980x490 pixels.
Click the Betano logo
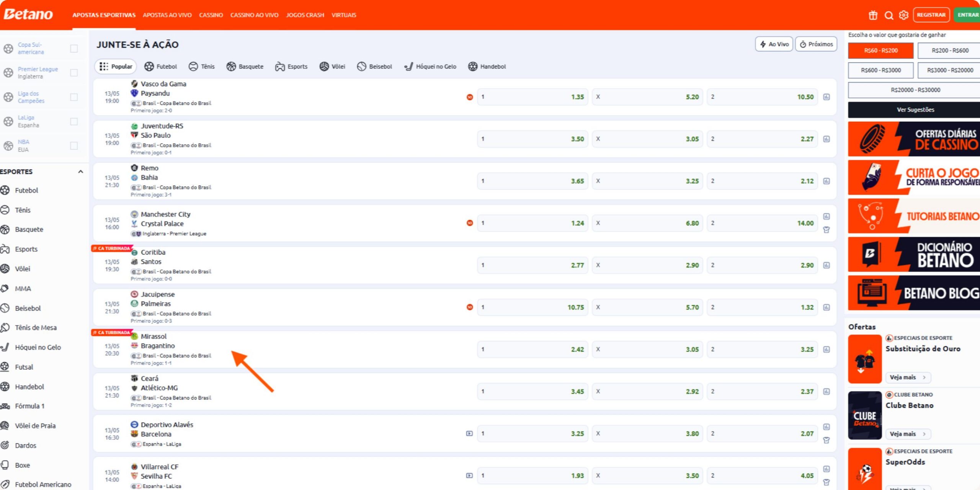(x=28, y=14)
